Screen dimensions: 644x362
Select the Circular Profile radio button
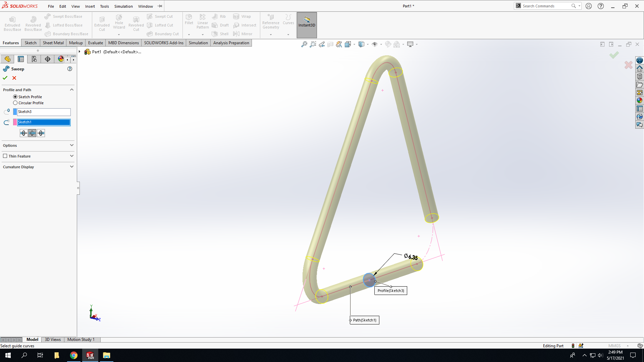click(x=15, y=103)
